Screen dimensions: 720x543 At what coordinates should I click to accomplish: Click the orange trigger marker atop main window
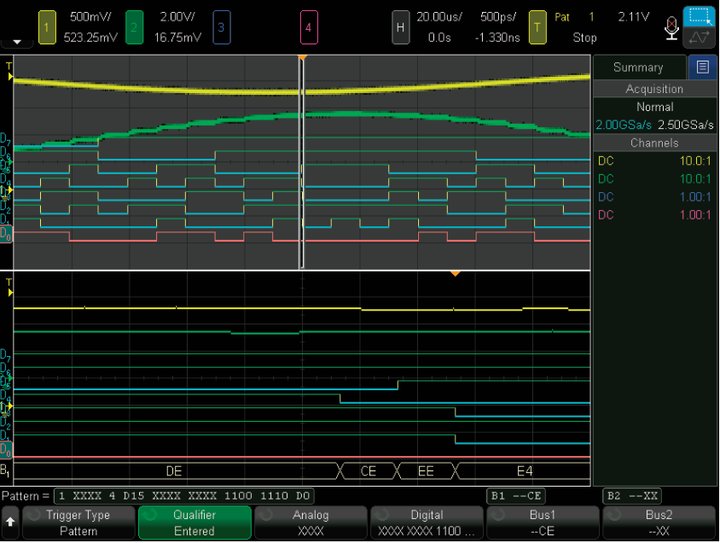[302, 58]
